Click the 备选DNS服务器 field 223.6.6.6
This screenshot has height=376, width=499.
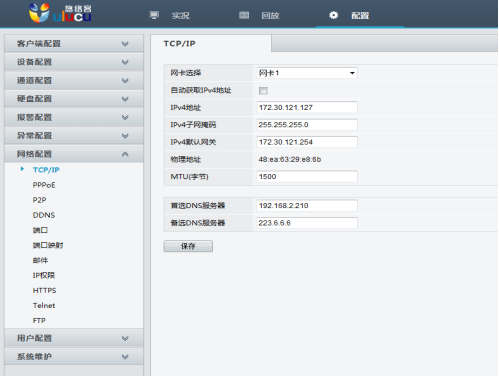point(307,223)
